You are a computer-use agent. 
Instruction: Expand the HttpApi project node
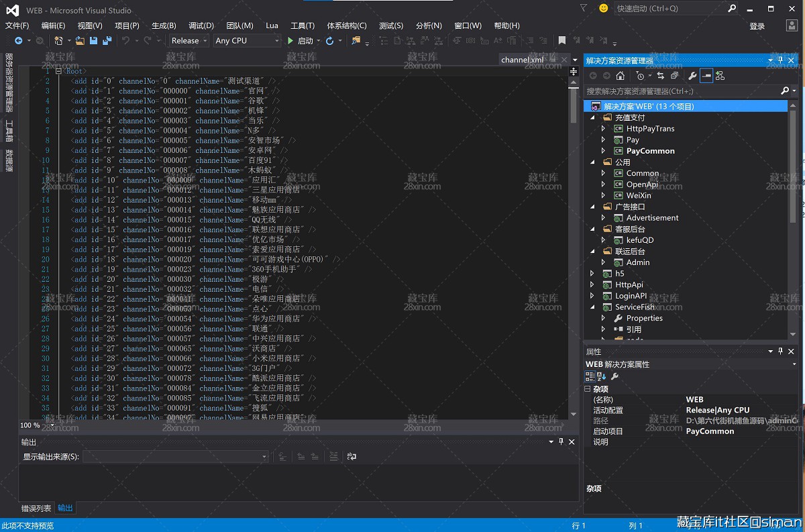pyautogui.click(x=592, y=284)
